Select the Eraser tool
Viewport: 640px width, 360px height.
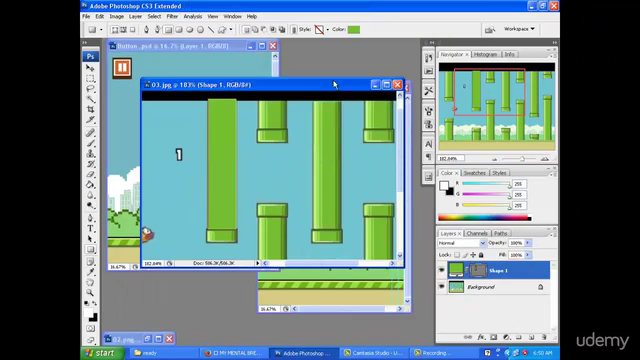pos(90,174)
